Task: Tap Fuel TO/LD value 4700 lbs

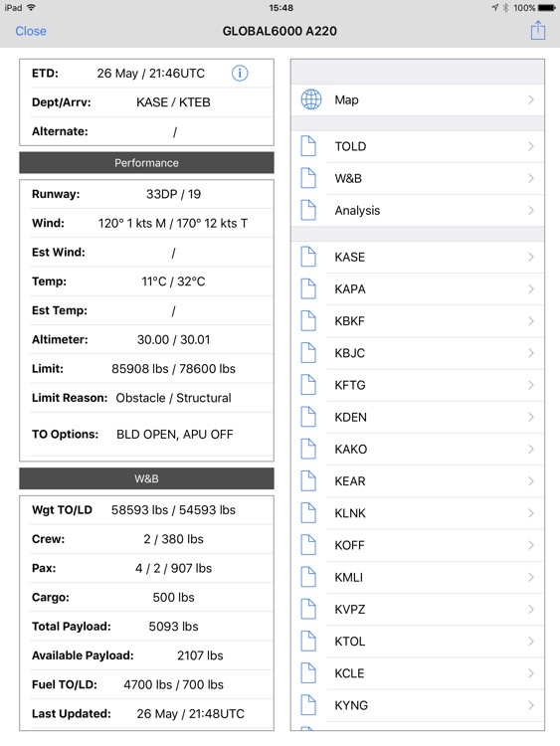Action: [147, 684]
